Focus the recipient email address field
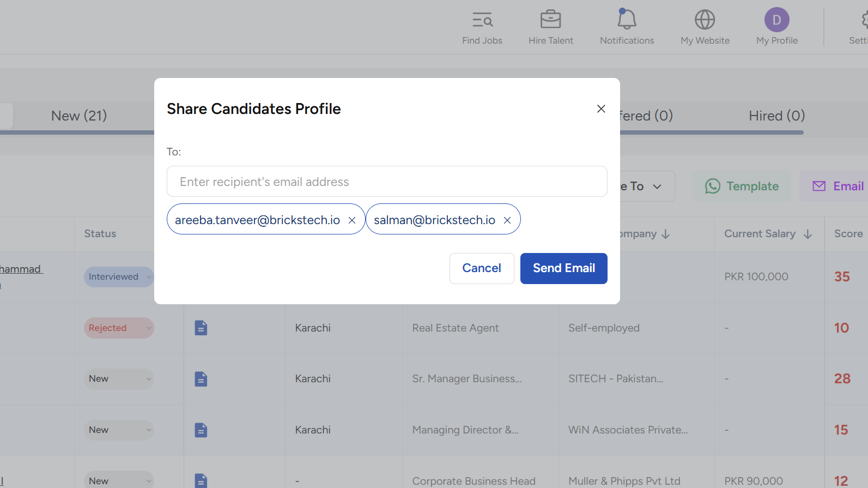 pyautogui.click(x=387, y=182)
